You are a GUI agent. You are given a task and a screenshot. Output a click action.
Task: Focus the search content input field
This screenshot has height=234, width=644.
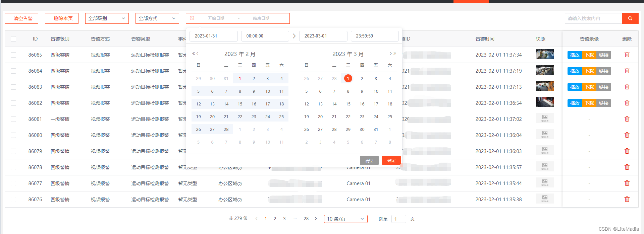click(593, 18)
